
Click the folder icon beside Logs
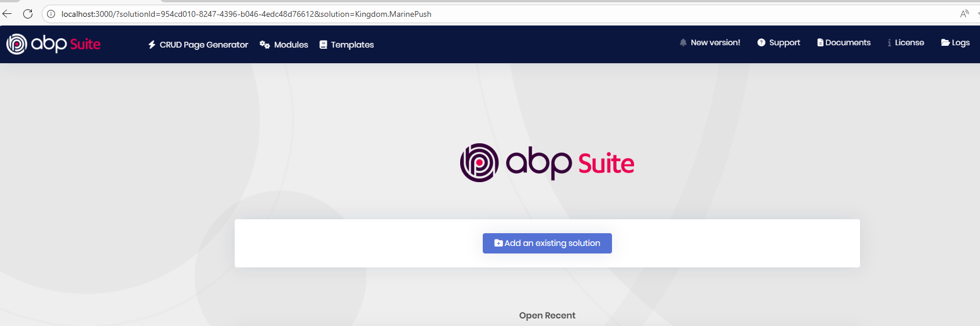click(x=945, y=42)
